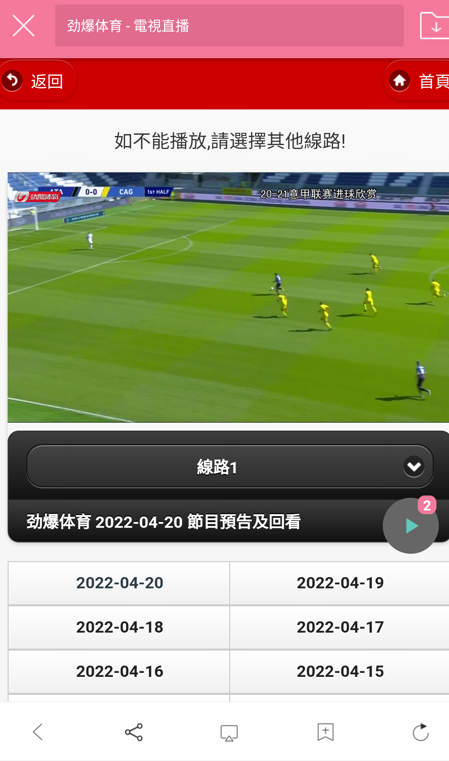Tap the floating play button with badge

click(x=411, y=526)
